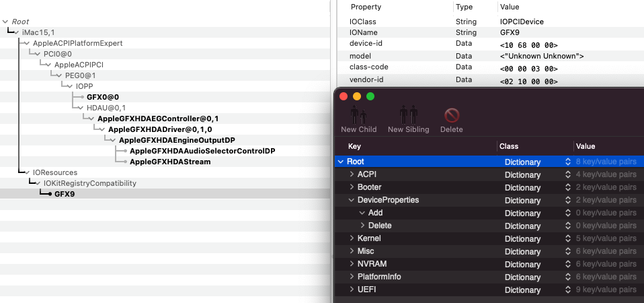This screenshot has height=303, width=644.
Task: Expand the PlatformInfo dictionary row
Action: point(352,277)
